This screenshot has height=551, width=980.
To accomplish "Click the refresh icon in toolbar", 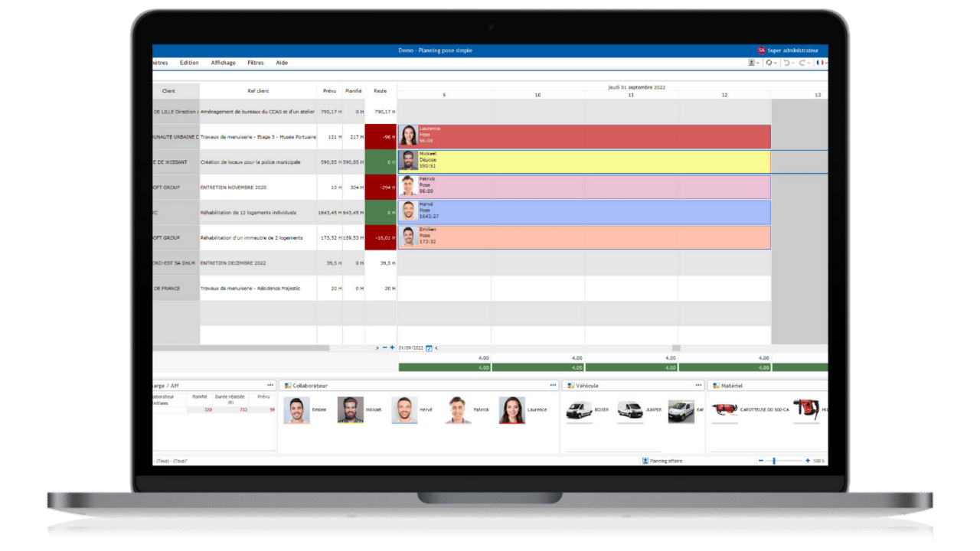I will 769,63.
